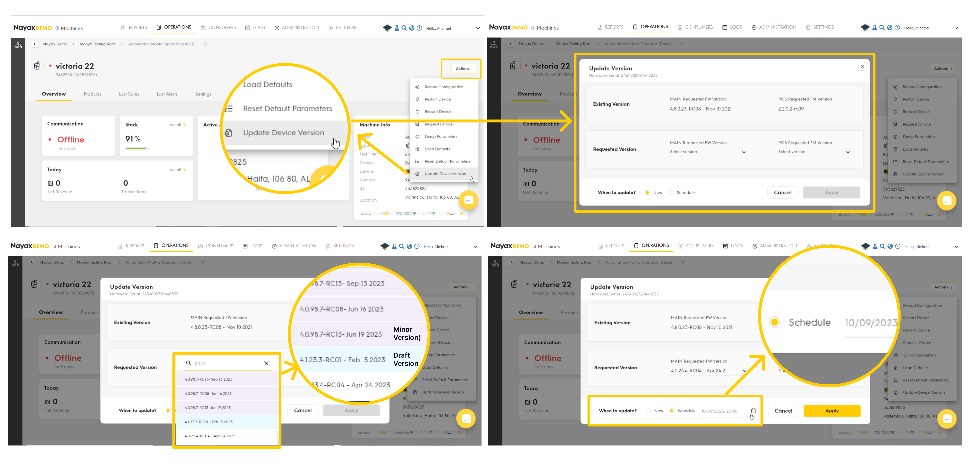Select version 4.0.23.4-RC04 - Apr 24 2023 in list
The height and width of the screenshot is (465, 980).
coord(227,436)
